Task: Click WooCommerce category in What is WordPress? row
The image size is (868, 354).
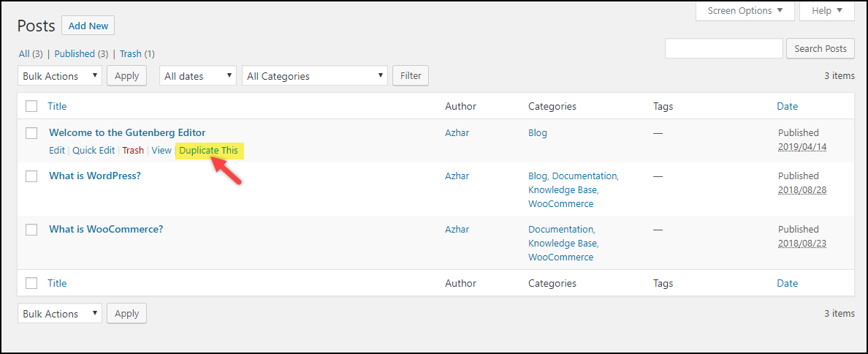Action: point(561,203)
